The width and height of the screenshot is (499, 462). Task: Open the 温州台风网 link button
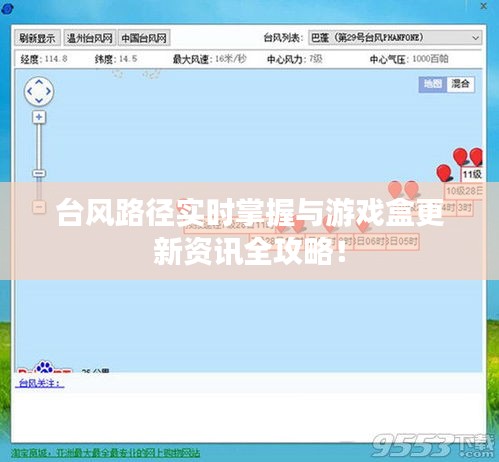pyautogui.click(x=89, y=38)
